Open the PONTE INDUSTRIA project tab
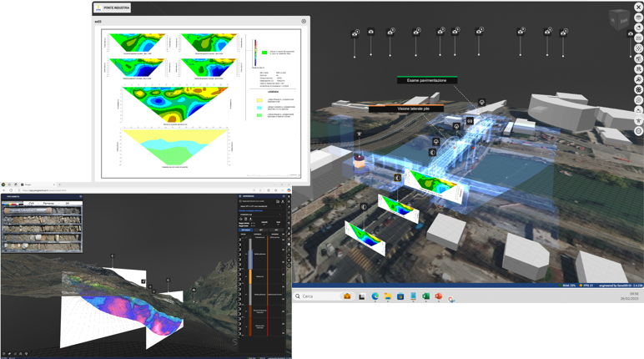644x359 pixels. click(x=113, y=8)
